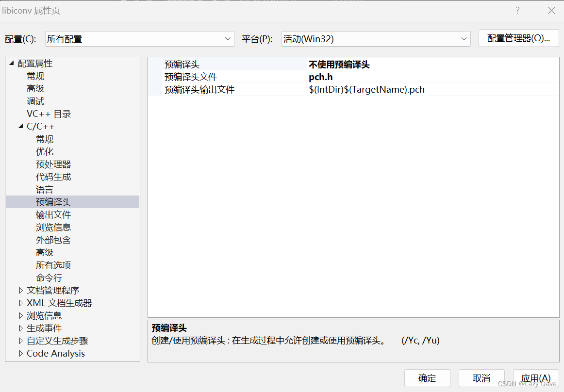564x392 pixels.
Task: Select the 命令行 tree item
Action: point(49,278)
